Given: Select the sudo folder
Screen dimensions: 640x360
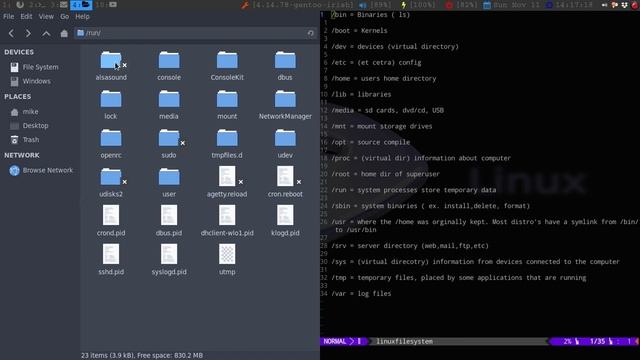Looking at the screenshot, I should (x=169, y=143).
